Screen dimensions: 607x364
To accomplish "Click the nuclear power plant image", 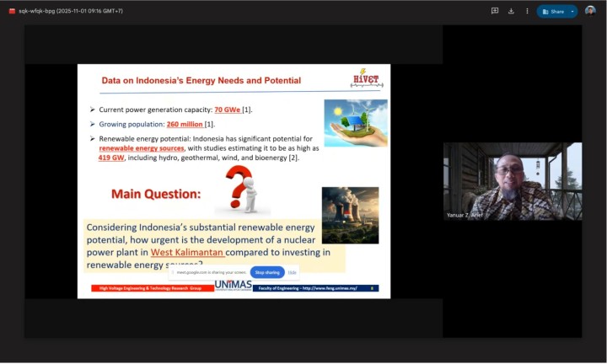I will (350, 215).
